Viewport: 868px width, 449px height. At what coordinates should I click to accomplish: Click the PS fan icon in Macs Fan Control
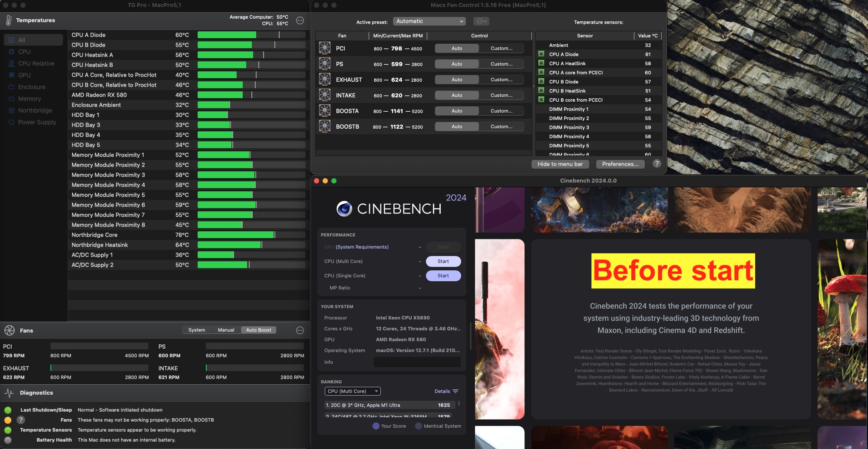pyautogui.click(x=325, y=64)
